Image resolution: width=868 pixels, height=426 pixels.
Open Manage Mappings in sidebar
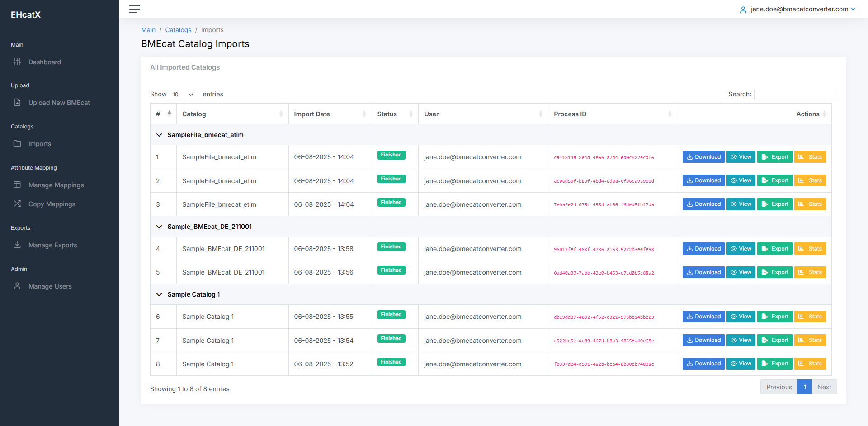pyautogui.click(x=56, y=185)
